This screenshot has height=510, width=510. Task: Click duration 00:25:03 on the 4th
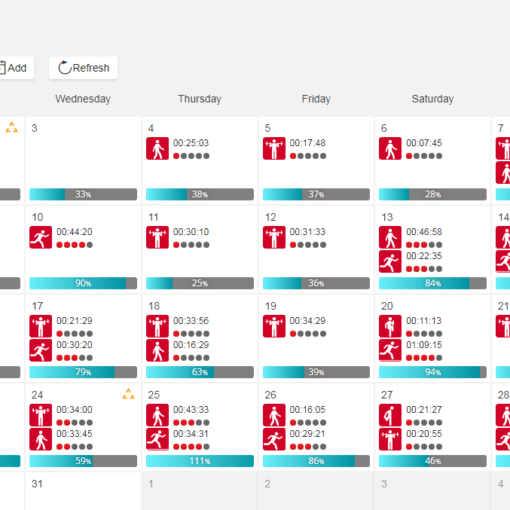point(191,143)
